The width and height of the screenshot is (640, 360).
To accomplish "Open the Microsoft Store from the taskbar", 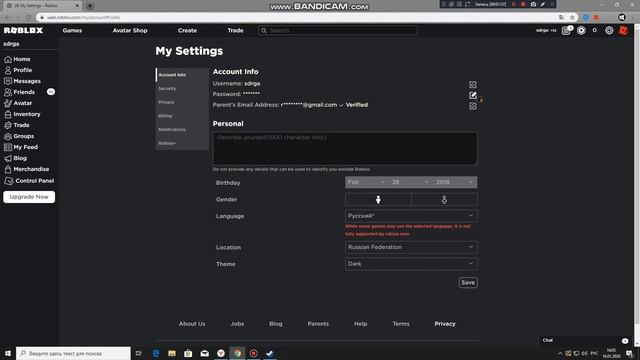I will click(x=188, y=353).
